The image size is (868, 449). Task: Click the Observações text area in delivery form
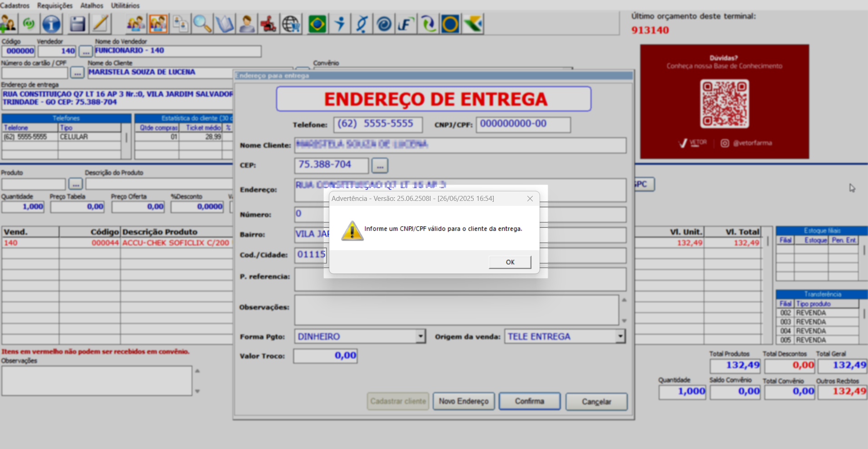point(456,310)
